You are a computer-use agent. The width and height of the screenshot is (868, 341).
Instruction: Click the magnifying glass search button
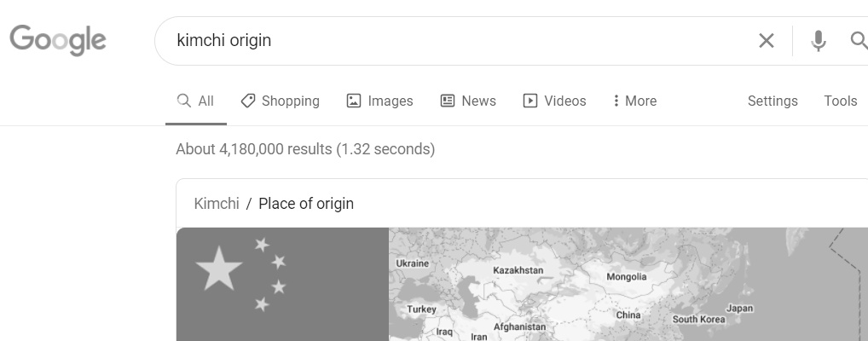pyautogui.click(x=858, y=40)
